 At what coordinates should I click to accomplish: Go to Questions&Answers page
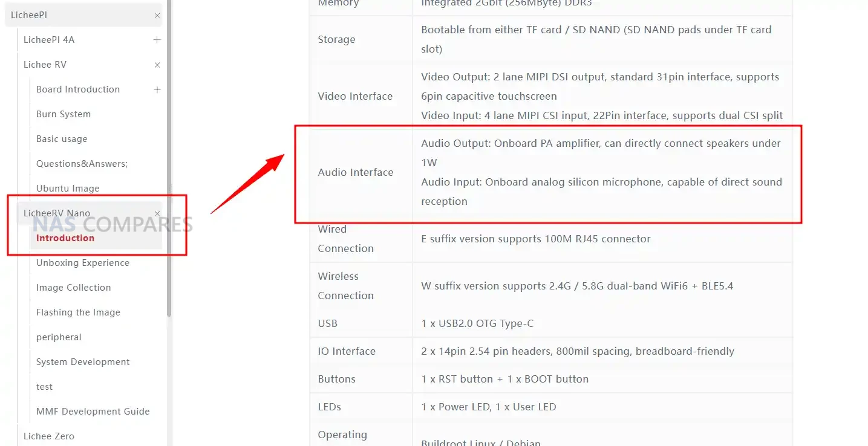pos(82,164)
